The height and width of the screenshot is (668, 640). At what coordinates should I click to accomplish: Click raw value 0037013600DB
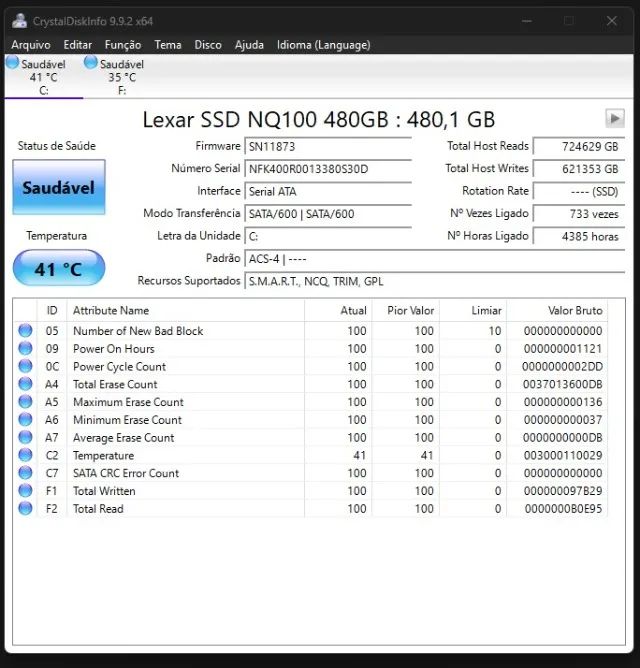(562, 384)
